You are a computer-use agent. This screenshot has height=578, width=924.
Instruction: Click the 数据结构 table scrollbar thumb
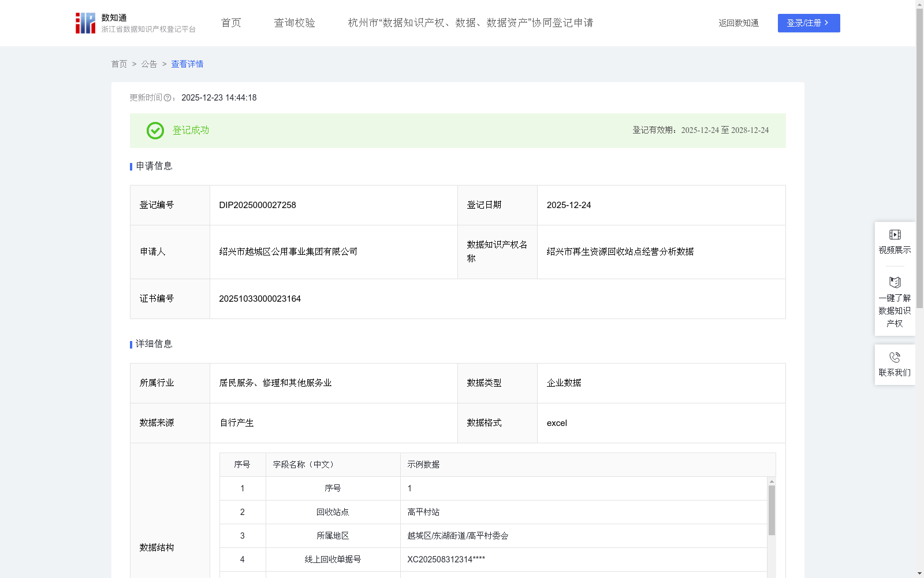(772, 510)
